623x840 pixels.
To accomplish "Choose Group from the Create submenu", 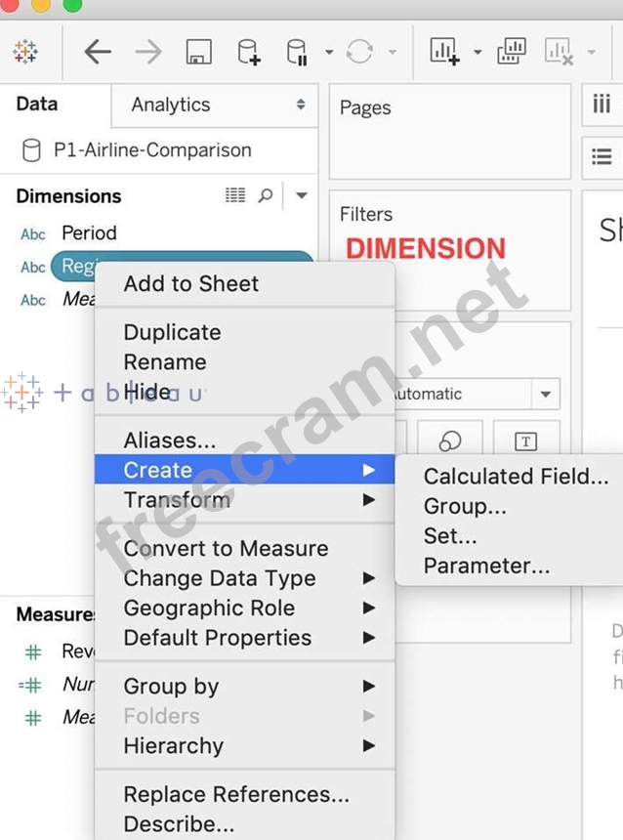I will 465,506.
